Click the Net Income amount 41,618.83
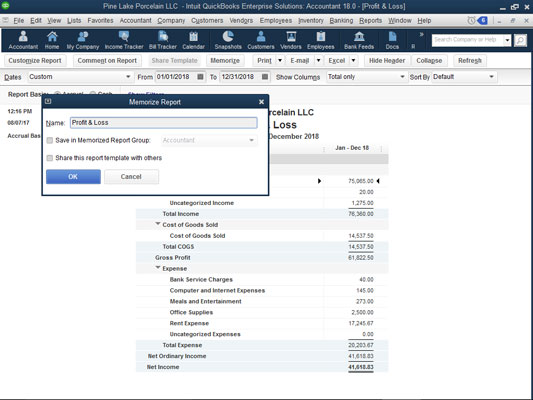The image size is (533, 400). [x=361, y=367]
